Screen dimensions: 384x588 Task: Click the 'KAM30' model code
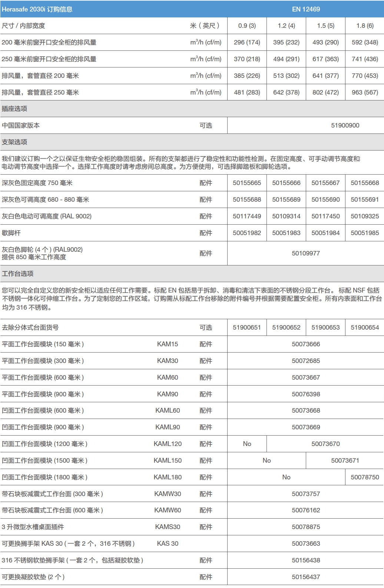tap(168, 361)
